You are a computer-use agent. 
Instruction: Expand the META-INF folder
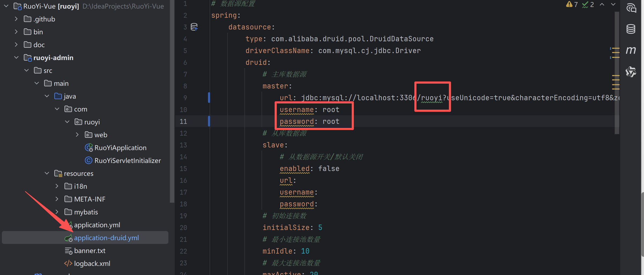point(57,199)
